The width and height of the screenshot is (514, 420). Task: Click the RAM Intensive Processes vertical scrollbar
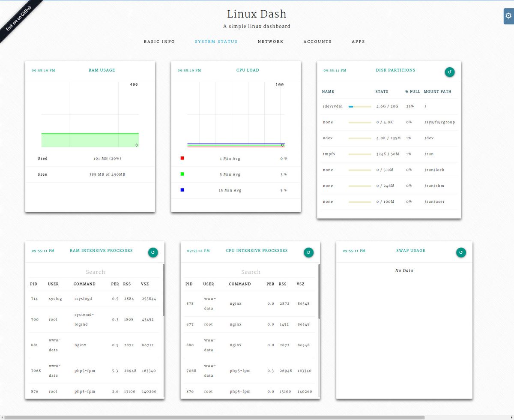pyautogui.click(x=164, y=291)
